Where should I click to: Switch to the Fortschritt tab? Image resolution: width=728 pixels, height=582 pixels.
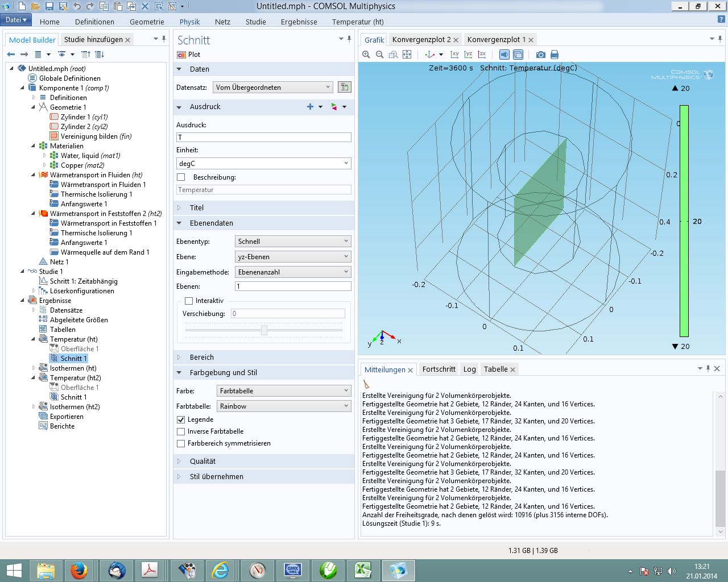coord(439,369)
